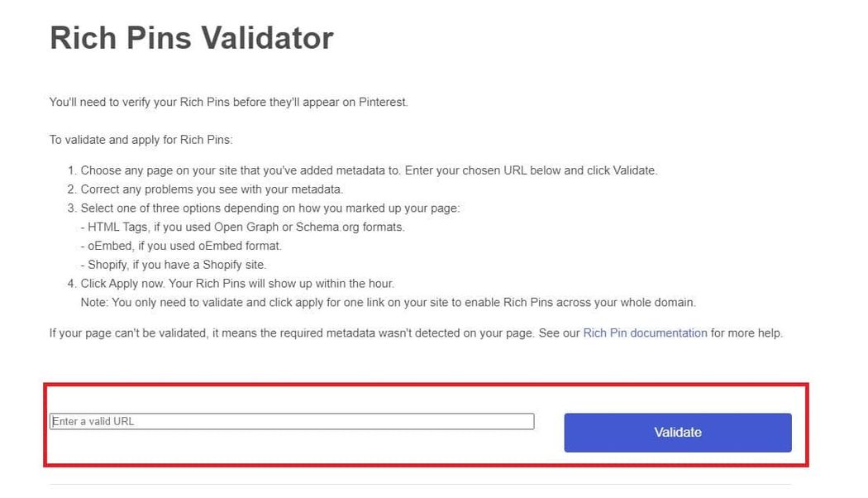Click the horizontal divider below the Validate form
The width and height of the screenshot is (868, 498).
click(420, 485)
